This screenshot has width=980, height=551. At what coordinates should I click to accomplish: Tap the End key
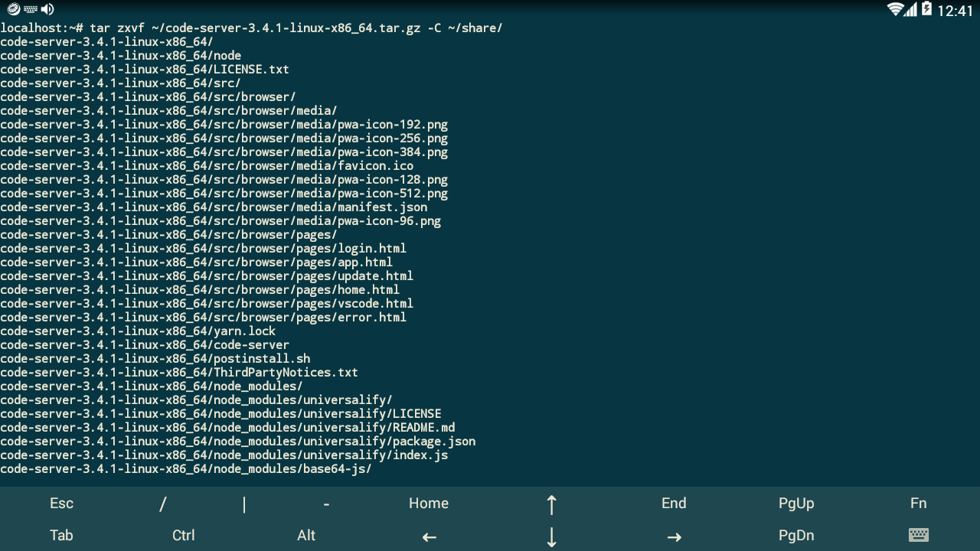[674, 503]
